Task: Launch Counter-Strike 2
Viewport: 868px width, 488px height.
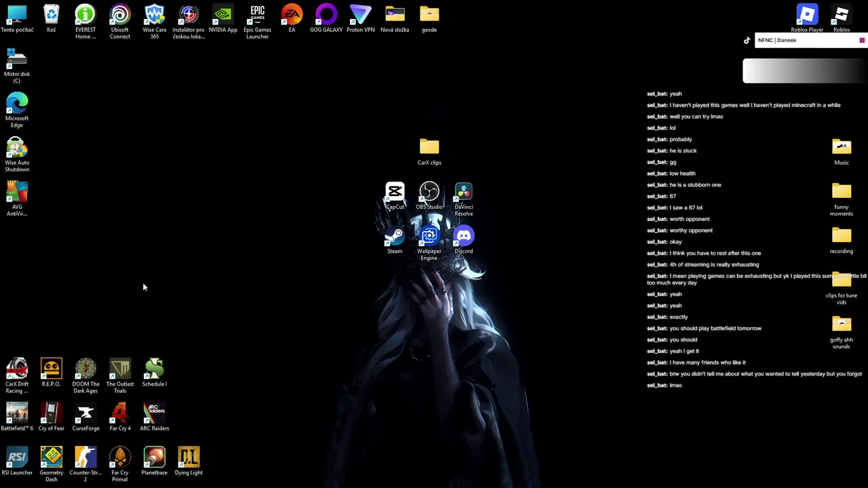Action: point(85,464)
